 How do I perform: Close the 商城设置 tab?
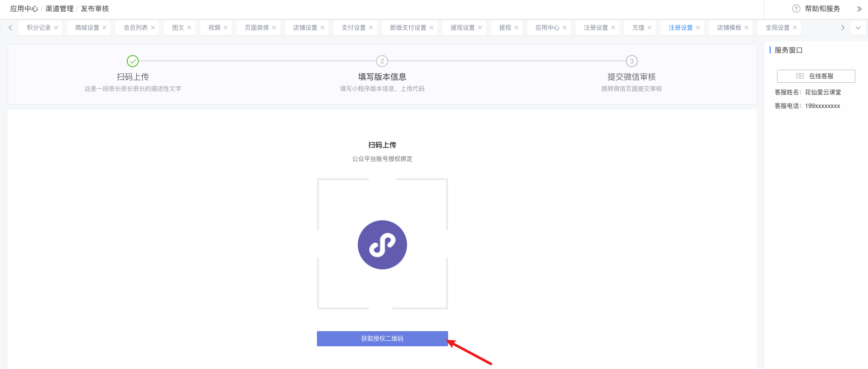[x=104, y=28]
